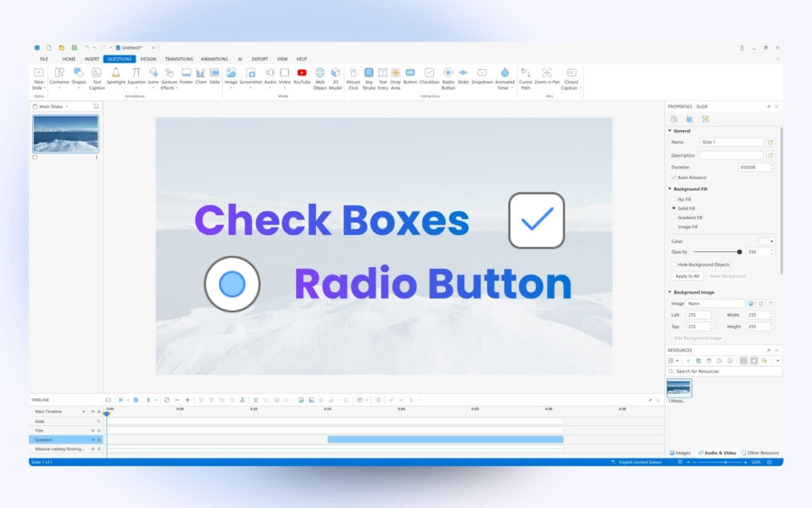This screenshot has width=812, height=508.
Task: Collapse the Background Fill section
Action: (x=670, y=189)
